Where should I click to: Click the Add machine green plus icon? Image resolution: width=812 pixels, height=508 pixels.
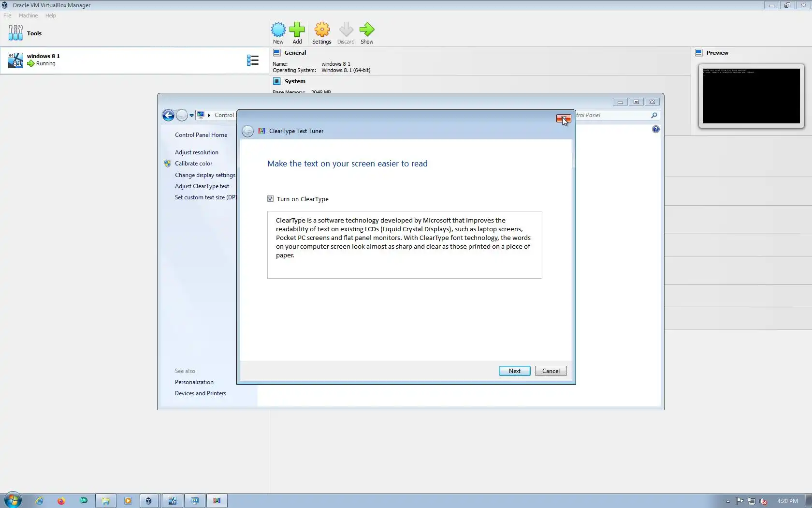pyautogui.click(x=297, y=30)
